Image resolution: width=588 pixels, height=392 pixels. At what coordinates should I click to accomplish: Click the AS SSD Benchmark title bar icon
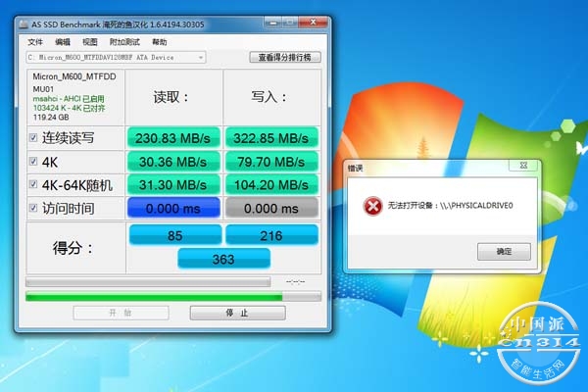tap(24, 24)
